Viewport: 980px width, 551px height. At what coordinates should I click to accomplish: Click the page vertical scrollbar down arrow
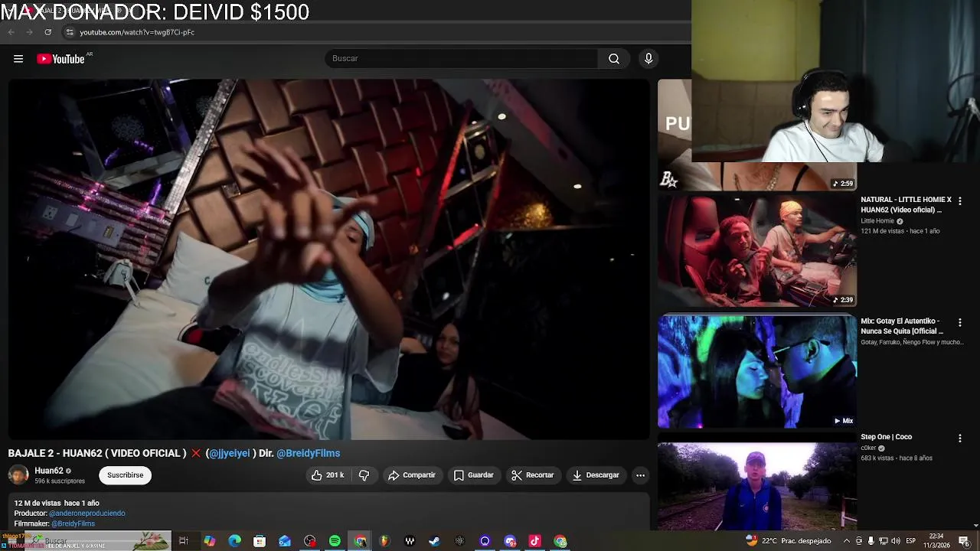975,526
